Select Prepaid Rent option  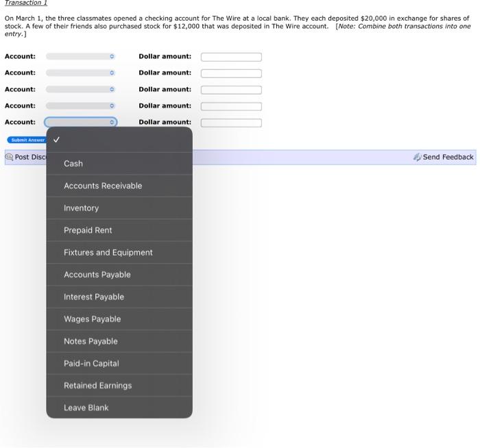point(119,230)
